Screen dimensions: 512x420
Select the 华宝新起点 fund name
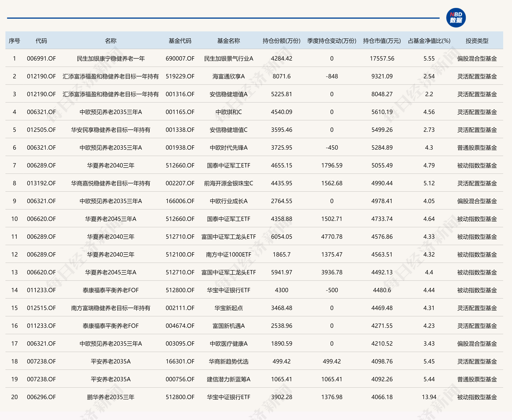pos(229,308)
